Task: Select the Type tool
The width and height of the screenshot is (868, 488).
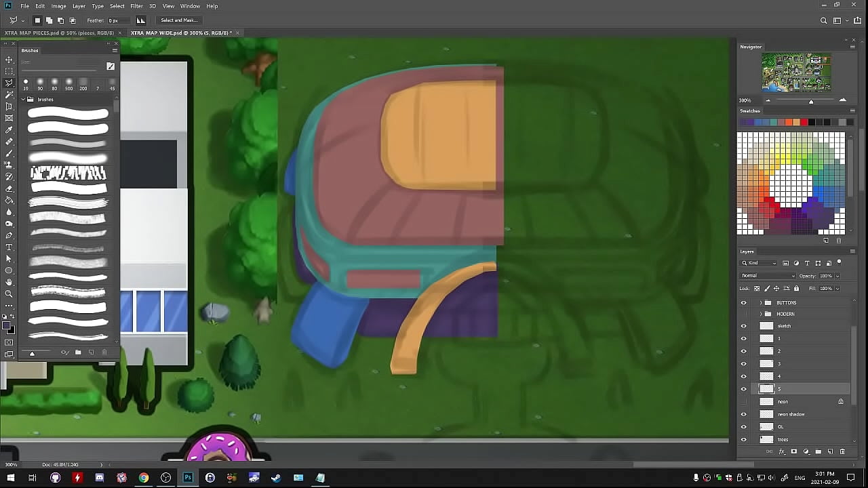Action: (9, 247)
